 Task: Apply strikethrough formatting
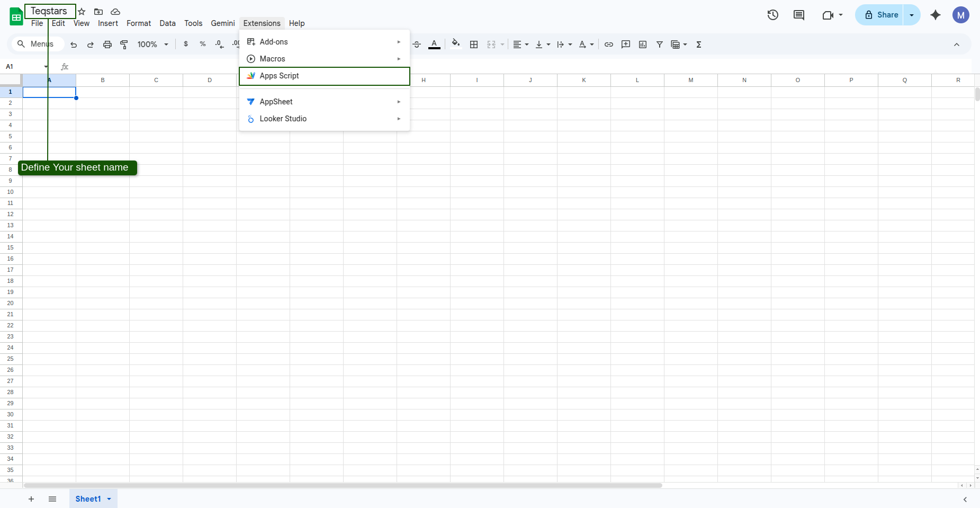(417, 44)
